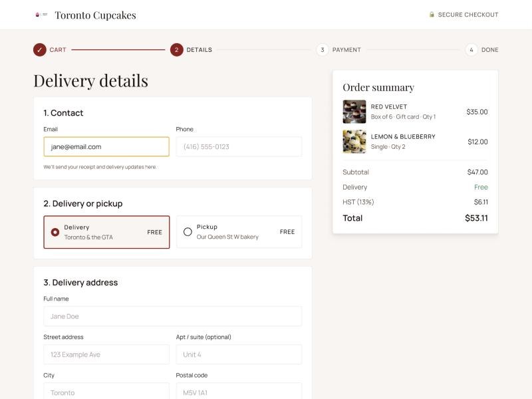This screenshot has width=532, height=399.
Task: Click 'Single · Qty 2' text
Action: pyautogui.click(x=388, y=146)
